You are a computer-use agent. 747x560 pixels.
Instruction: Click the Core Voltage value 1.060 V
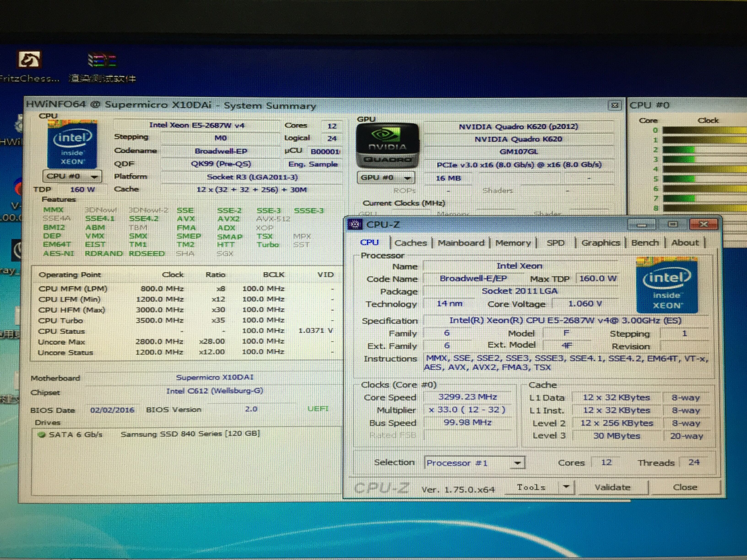pyautogui.click(x=585, y=304)
